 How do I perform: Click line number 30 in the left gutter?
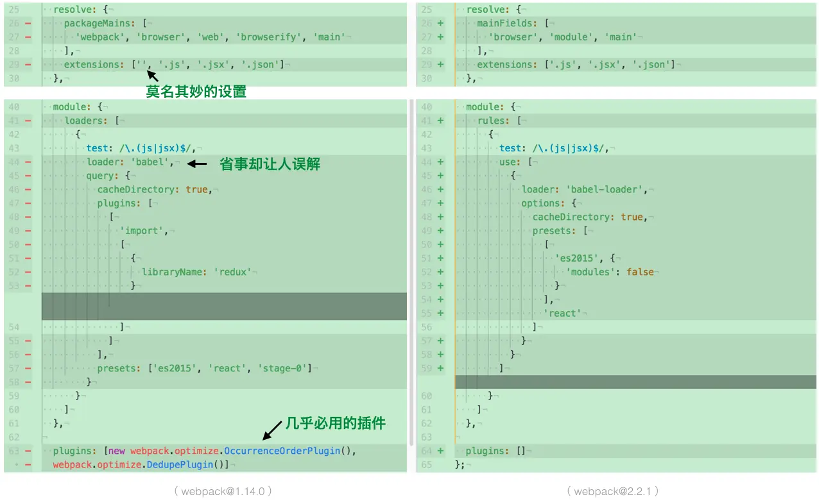click(x=13, y=78)
